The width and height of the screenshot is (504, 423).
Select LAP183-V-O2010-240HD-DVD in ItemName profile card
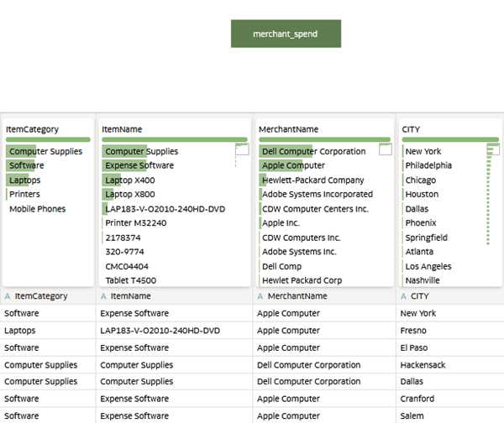tap(165, 209)
